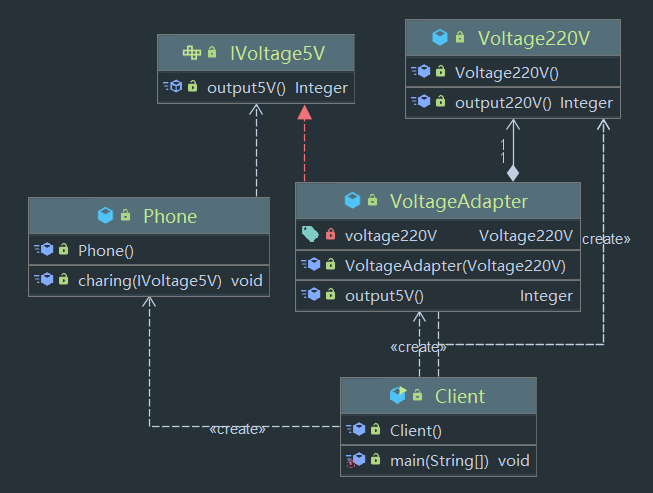Click green lock icon in Phone header
This screenshot has width=653, height=493.
click(x=125, y=215)
